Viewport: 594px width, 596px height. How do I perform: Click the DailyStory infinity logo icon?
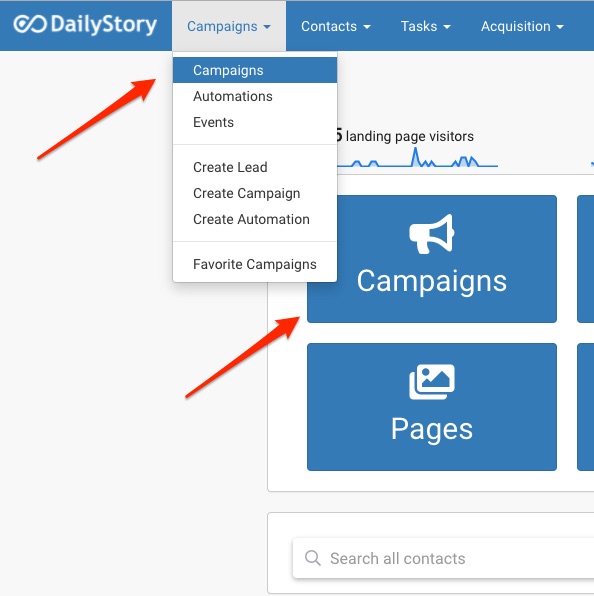click(x=30, y=24)
